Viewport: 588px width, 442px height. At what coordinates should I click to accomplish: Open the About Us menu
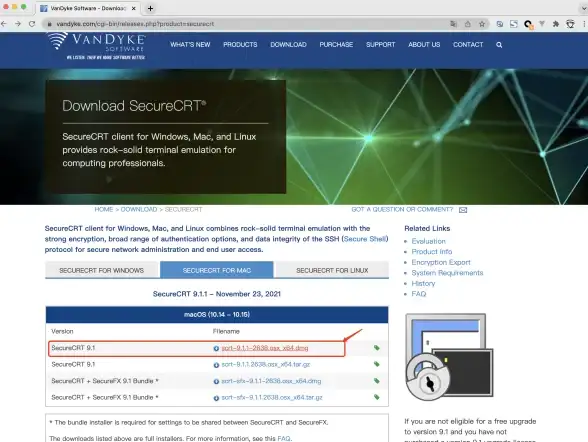[424, 45]
